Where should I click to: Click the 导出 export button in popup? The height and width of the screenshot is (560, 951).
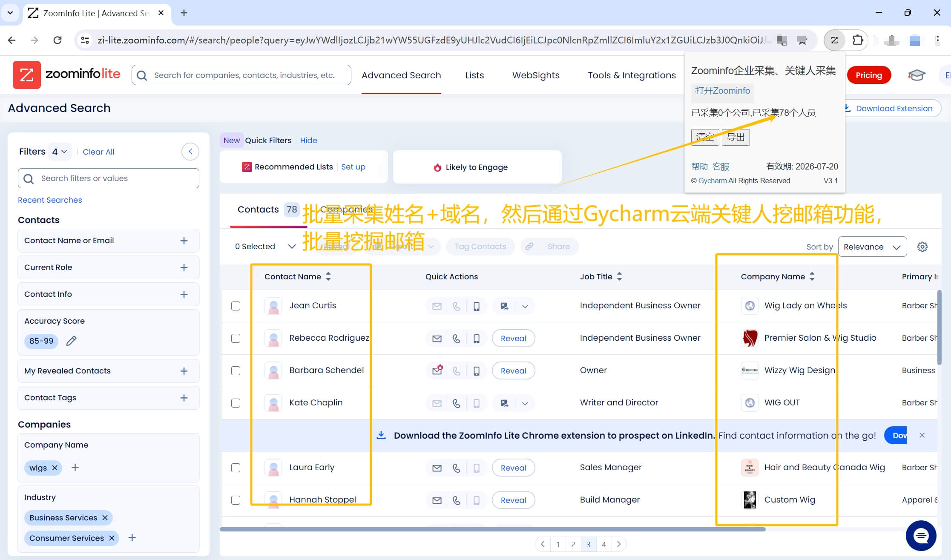[x=736, y=137]
